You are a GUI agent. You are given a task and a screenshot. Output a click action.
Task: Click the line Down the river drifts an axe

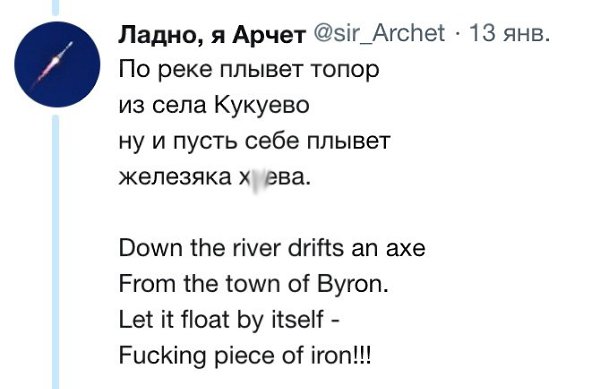pyautogui.click(x=272, y=248)
